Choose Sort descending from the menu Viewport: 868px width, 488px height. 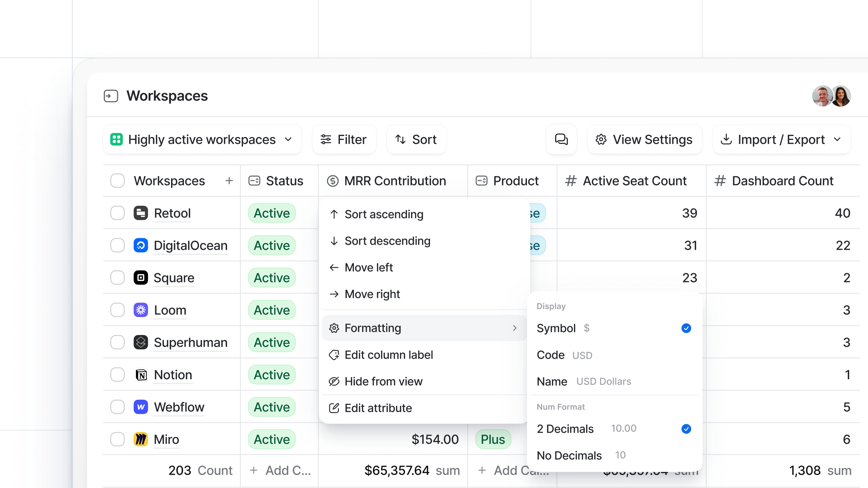click(x=387, y=241)
